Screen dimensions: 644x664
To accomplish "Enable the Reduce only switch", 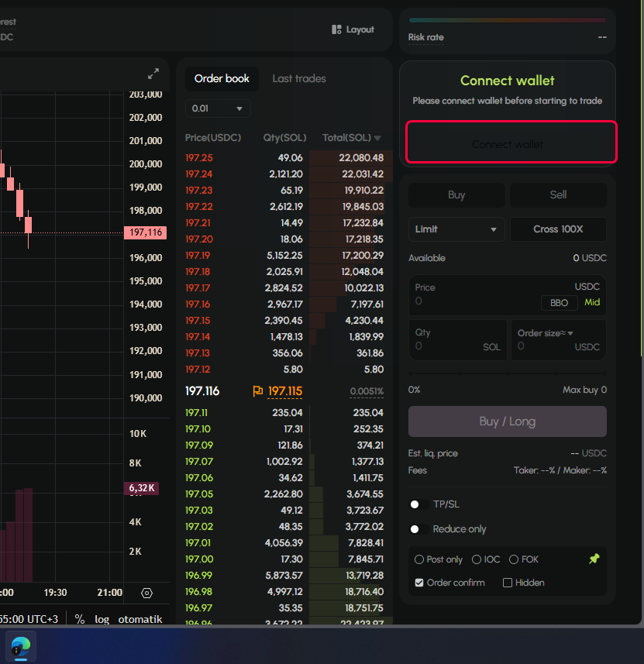I will coord(418,529).
